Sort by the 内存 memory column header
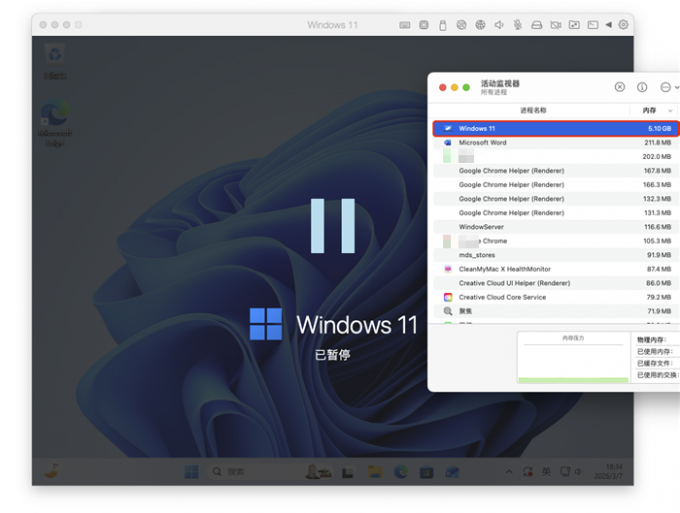 (x=650, y=110)
